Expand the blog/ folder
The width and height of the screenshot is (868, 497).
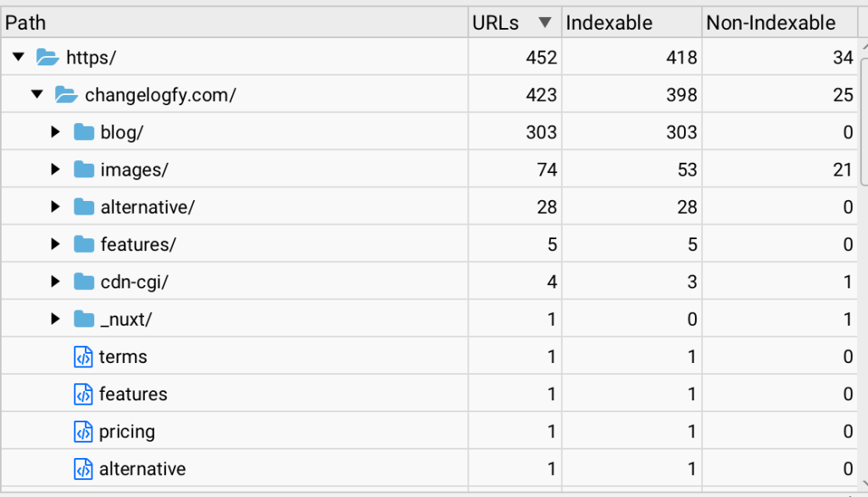click(55, 131)
